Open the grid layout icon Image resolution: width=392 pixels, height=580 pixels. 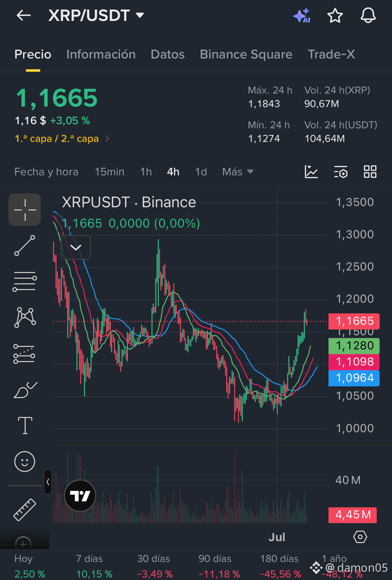pos(370,172)
